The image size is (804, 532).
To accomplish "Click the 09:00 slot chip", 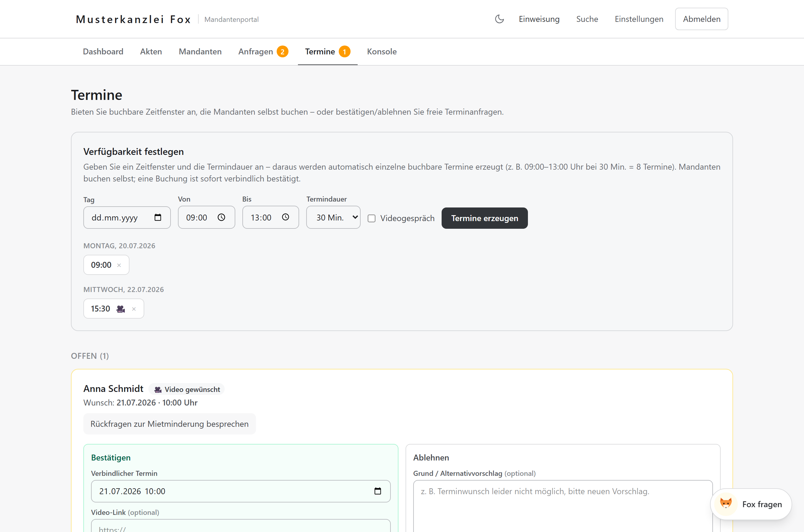I will (x=106, y=265).
